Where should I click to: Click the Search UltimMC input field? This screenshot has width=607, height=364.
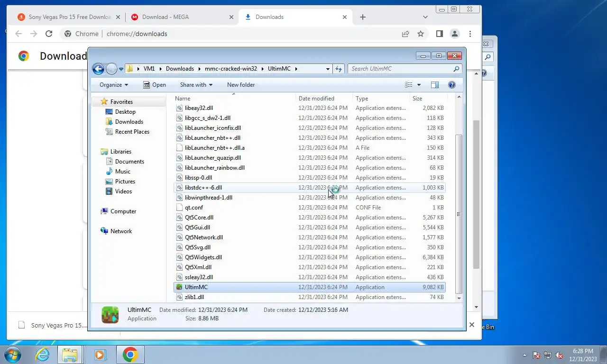point(401,69)
